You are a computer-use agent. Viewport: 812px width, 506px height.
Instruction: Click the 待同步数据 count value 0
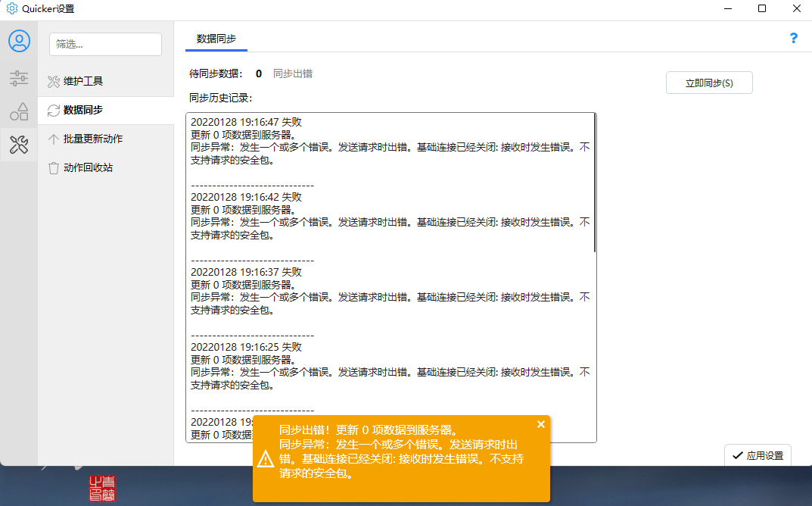[x=259, y=73]
